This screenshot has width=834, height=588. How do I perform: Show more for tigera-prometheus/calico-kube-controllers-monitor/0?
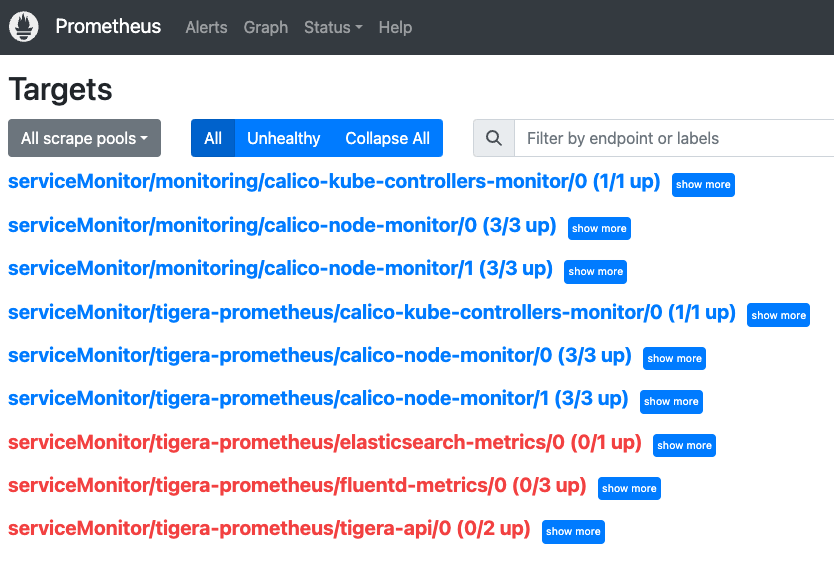[x=778, y=315]
